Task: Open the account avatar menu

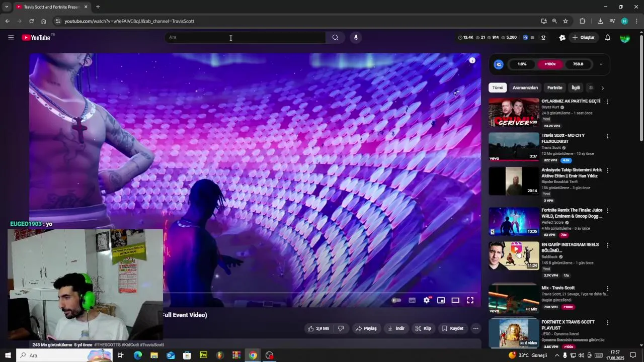Action: pyautogui.click(x=625, y=38)
